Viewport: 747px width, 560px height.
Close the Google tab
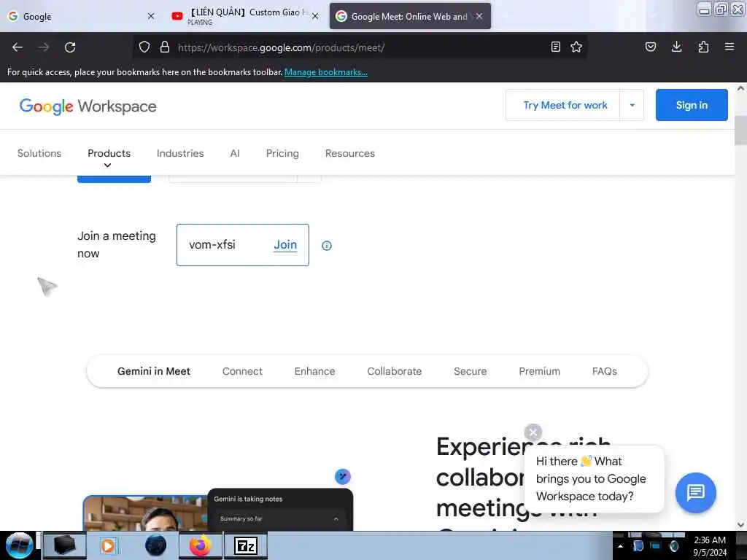(151, 16)
